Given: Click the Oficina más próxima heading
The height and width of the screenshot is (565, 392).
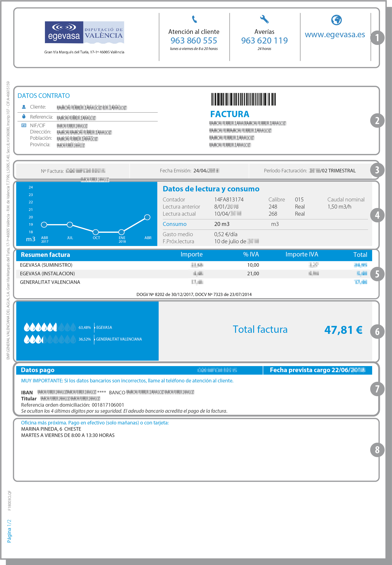Looking at the screenshot, I should [95, 423].
